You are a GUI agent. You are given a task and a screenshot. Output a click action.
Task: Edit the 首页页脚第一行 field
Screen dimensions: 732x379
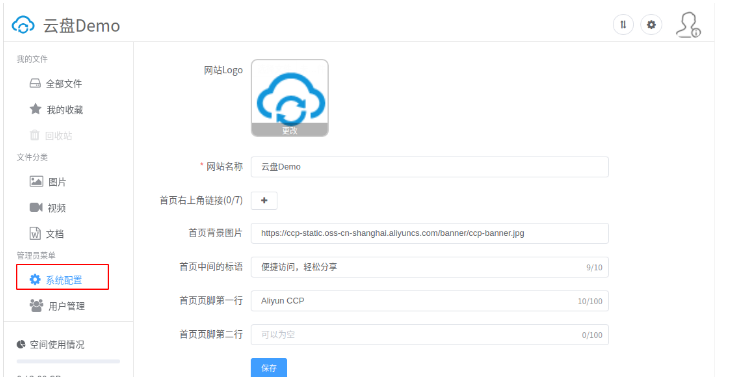tap(429, 301)
